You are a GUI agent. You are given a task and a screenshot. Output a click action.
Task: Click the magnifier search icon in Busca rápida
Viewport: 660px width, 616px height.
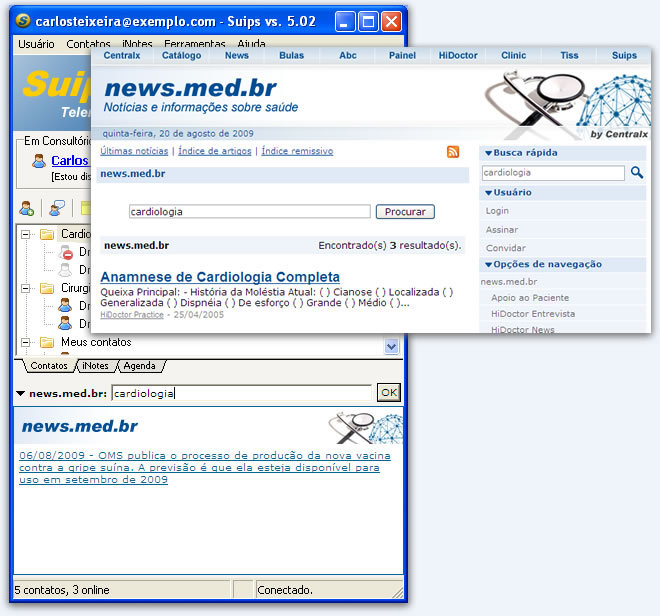(x=636, y=172)
